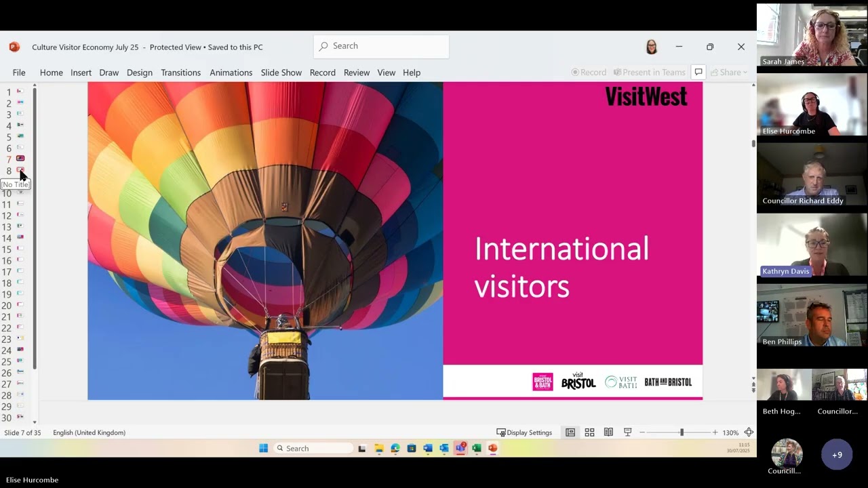Click in the title bar Search box
Screen dimensions: 868x488
pos(381,46)
